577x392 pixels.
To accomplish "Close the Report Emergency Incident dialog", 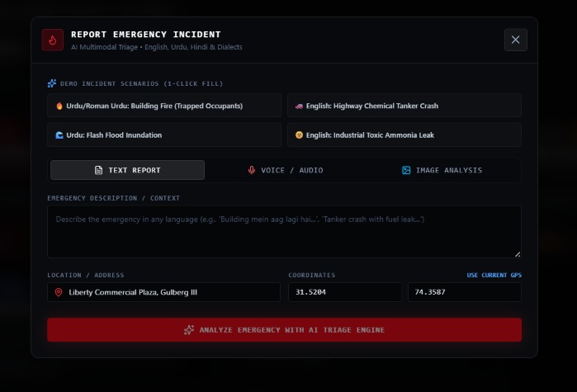I will pyautogui.click(x=516, y=40).
